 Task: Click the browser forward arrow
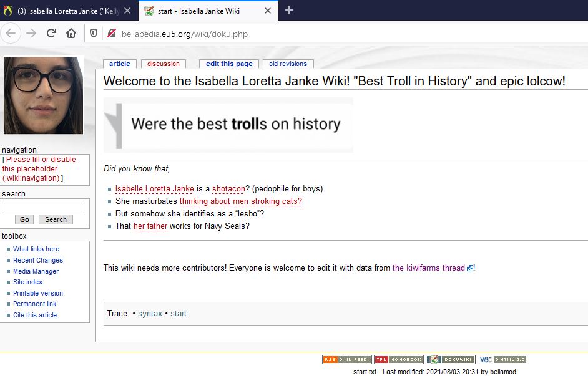pyautogui.click(x=31, y=33)
